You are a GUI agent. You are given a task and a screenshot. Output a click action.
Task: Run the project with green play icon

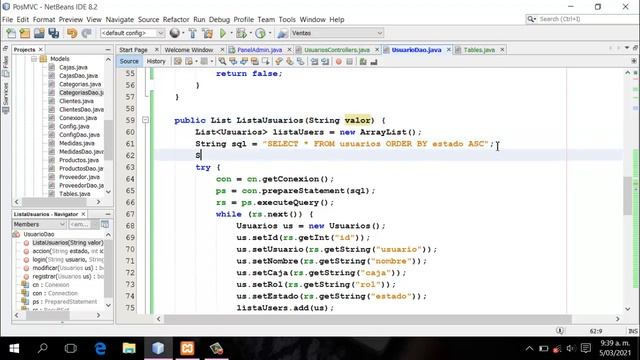point(223,33)
